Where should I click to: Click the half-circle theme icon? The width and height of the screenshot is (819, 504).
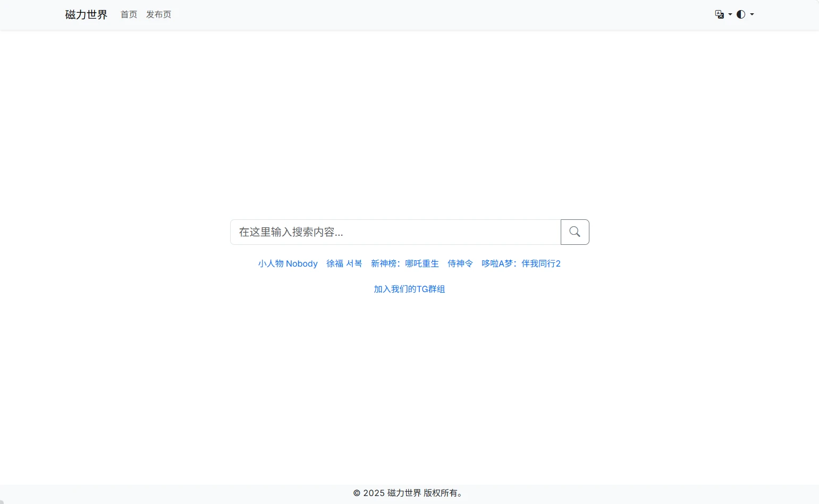pos(741,14)
